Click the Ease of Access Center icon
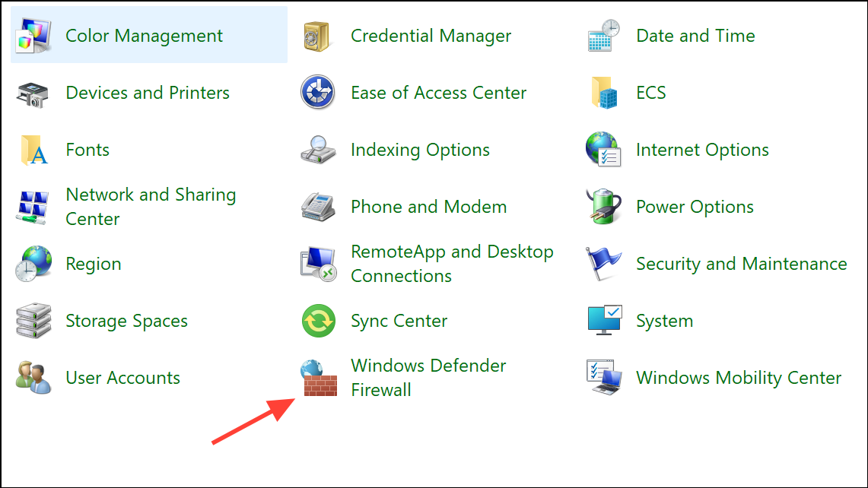The image size is (868, 488). [x=320, y=93]
